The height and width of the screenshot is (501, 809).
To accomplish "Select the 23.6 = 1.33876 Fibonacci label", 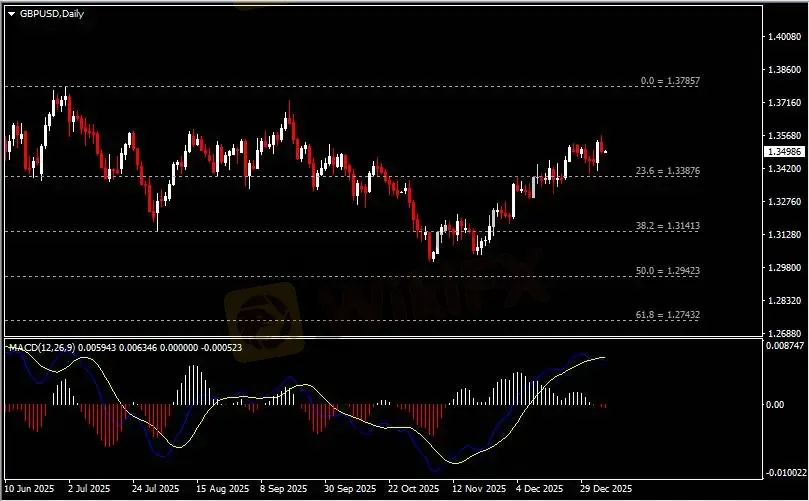I will click(x=667, y=171).
